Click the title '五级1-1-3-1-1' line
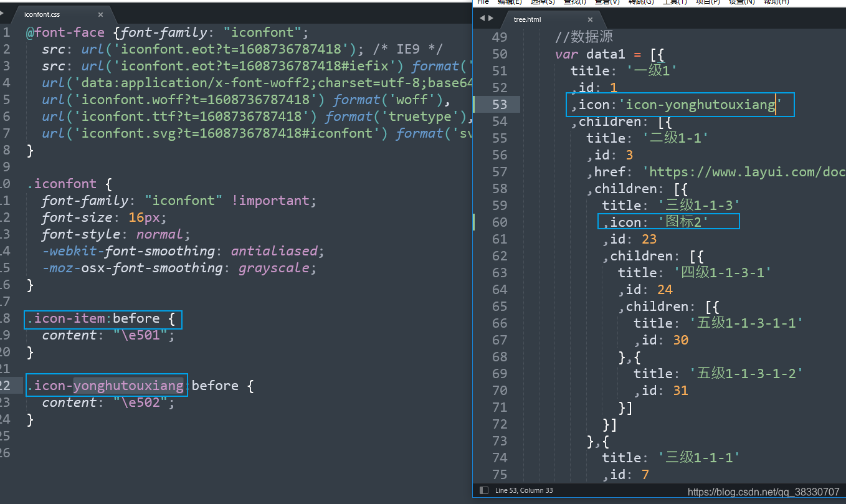 [x=718, y=323]
